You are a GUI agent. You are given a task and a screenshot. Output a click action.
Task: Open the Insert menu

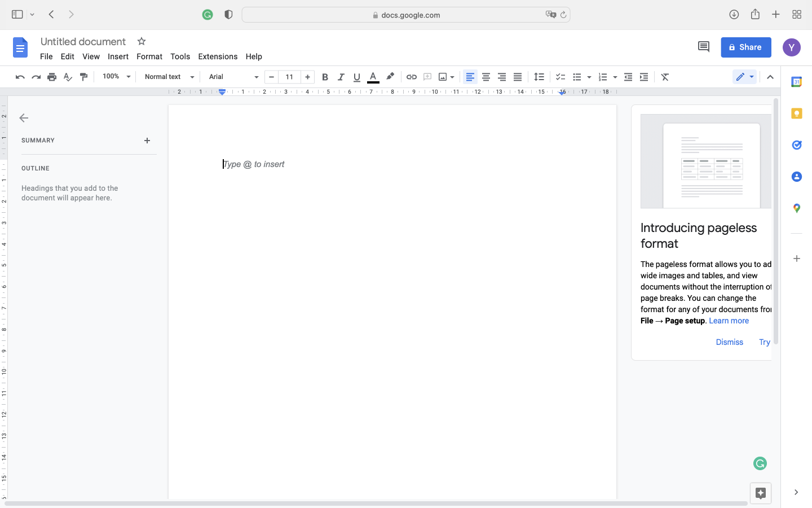pyautogui.click(x=118, y=56)
